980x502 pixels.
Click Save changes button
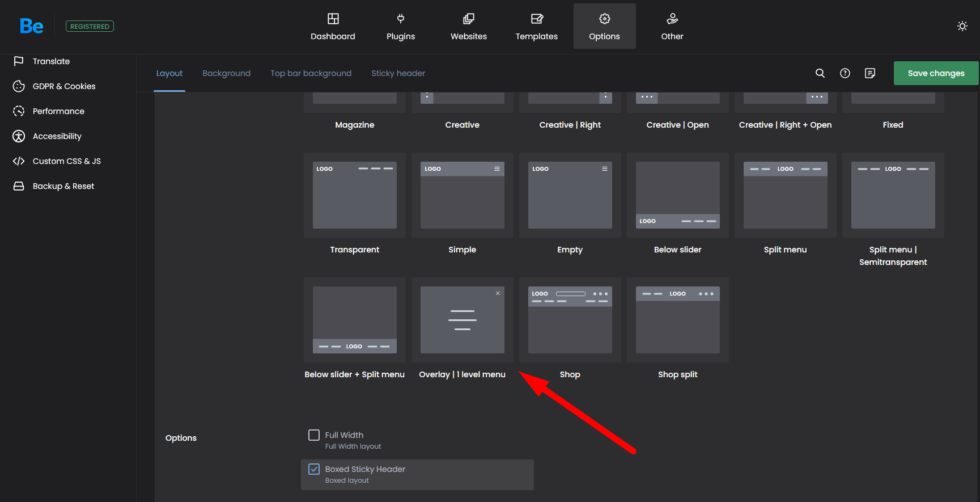[x=936, y=73]
